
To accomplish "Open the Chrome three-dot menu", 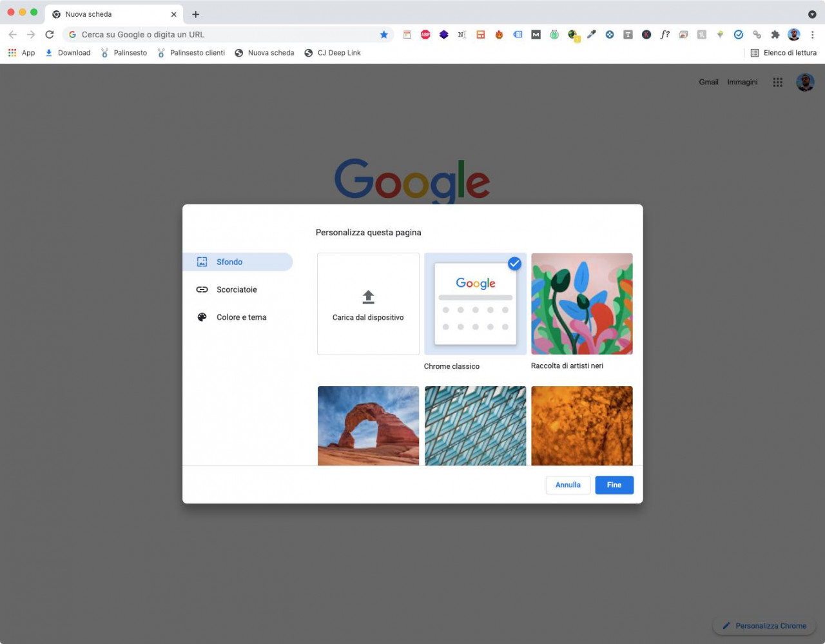I will click(x=812, y=35).
